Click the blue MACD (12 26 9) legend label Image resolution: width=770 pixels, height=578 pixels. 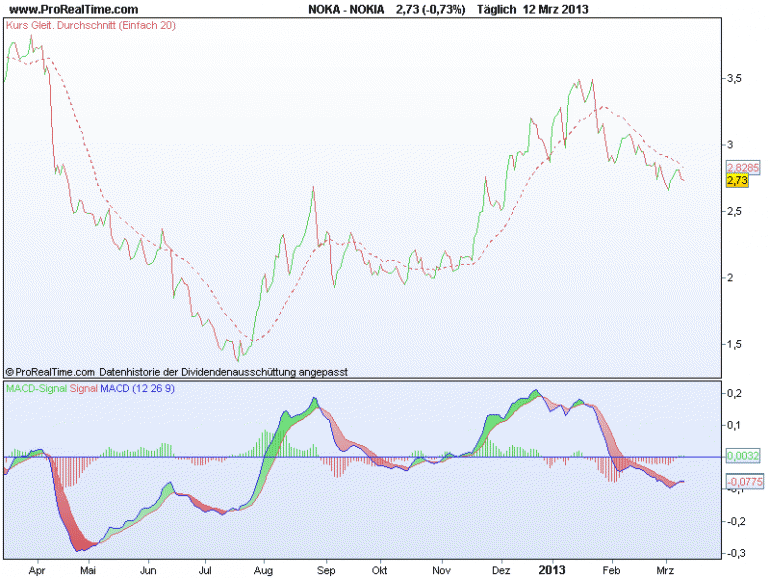(137, 388)
